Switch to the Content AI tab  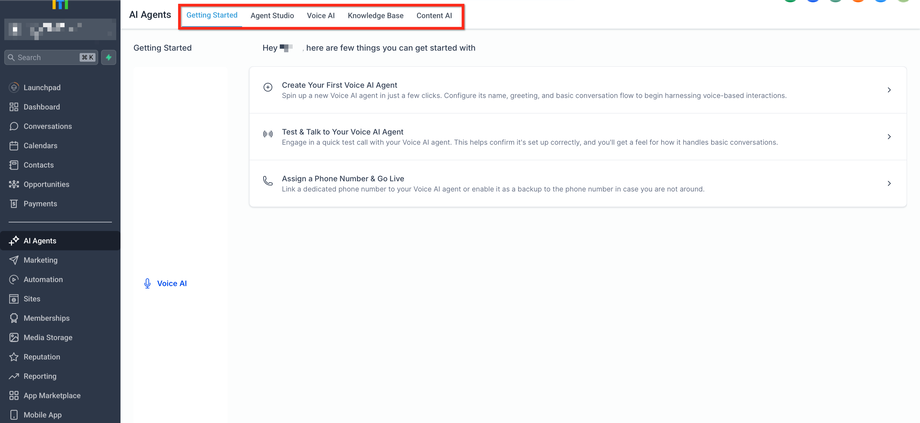[434, 16]
